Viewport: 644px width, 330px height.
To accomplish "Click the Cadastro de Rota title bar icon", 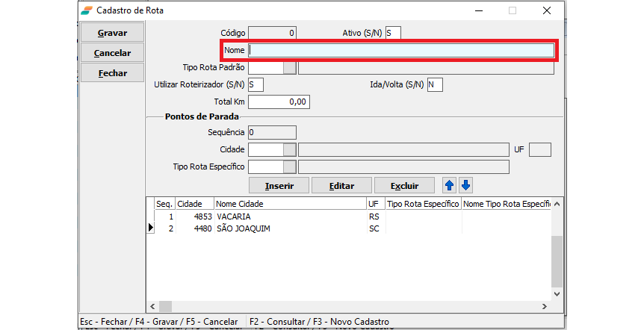I will click(x=88, y=10).
